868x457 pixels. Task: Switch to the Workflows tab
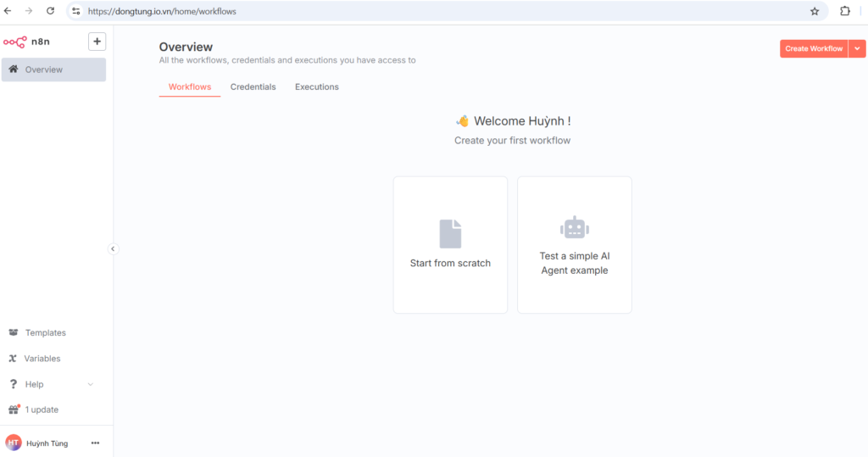(190, 87)
